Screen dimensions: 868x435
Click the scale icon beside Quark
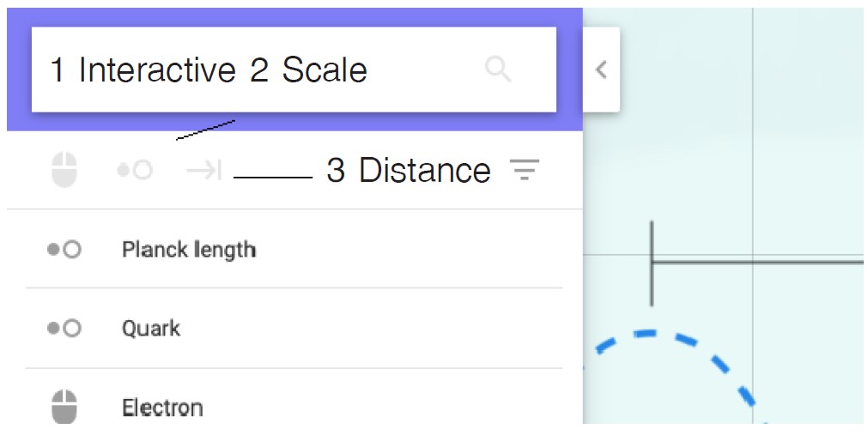[x=64, y=329]
